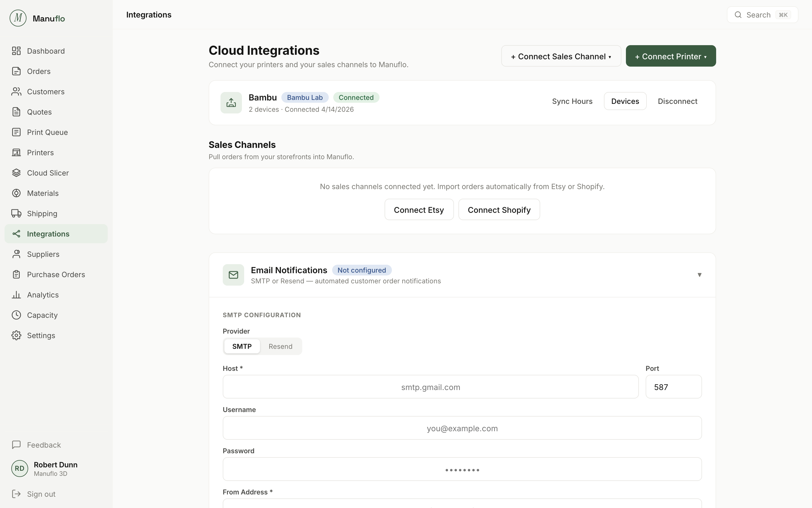Click the Feedback speech bubble icon
Viewport: 812px width, 508px height.
[x=16, y=445]
